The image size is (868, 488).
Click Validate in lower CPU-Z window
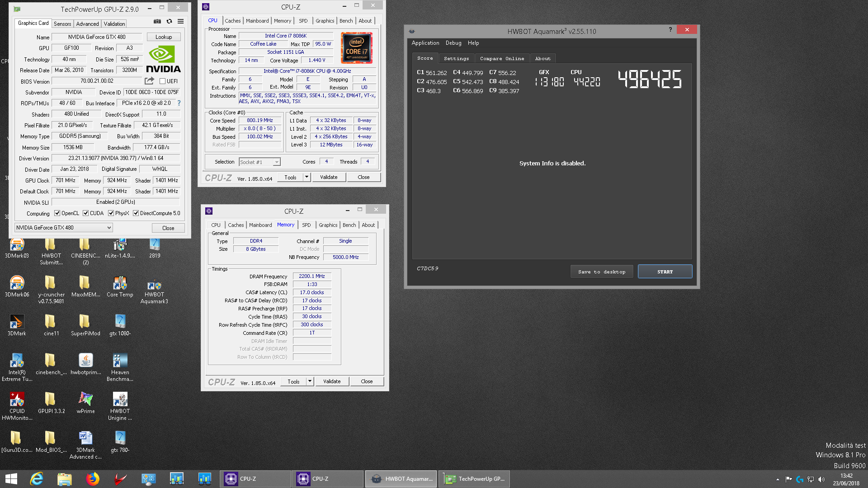(332, 381)
